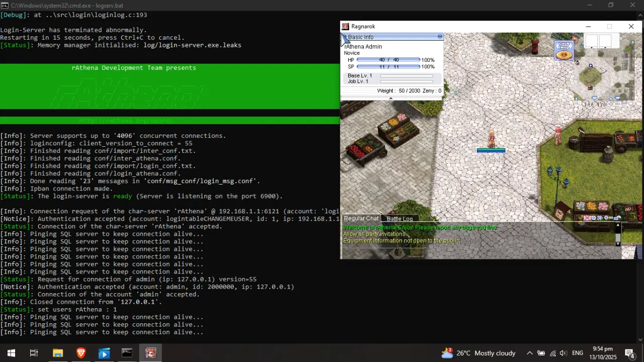The height and width of the screenshot is (362, 644).
Task: Show hidden system tray icons
Action: (x=529, y=353)
